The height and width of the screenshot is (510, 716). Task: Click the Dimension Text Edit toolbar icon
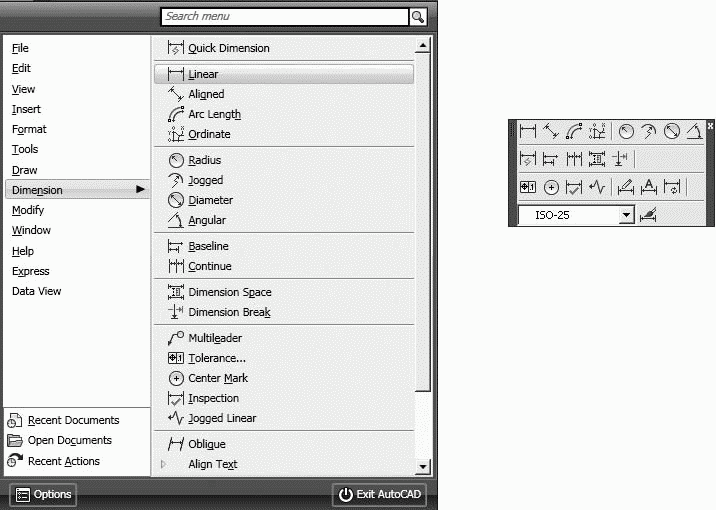point(649,186)
